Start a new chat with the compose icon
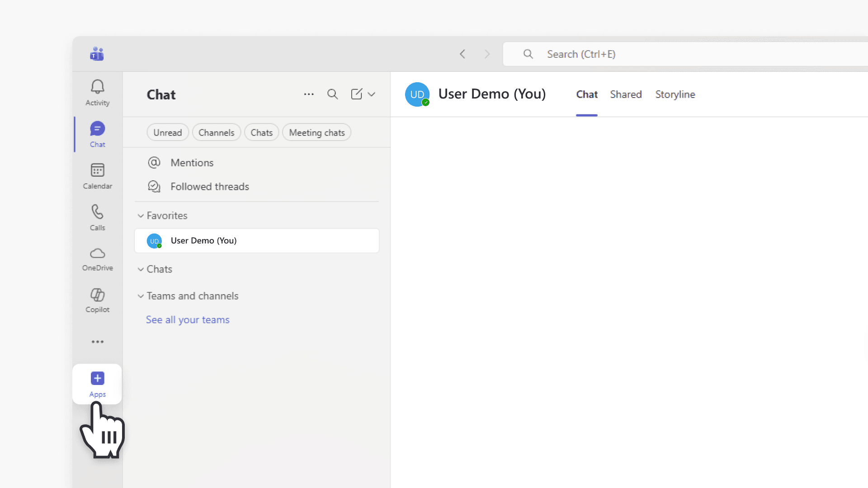 356,94
